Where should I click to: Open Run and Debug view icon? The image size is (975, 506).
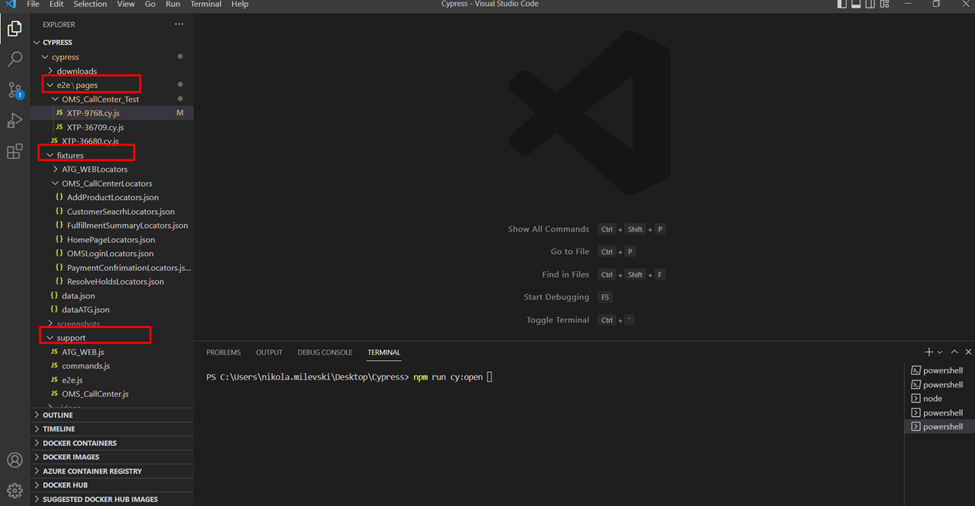tap(15, 121)
